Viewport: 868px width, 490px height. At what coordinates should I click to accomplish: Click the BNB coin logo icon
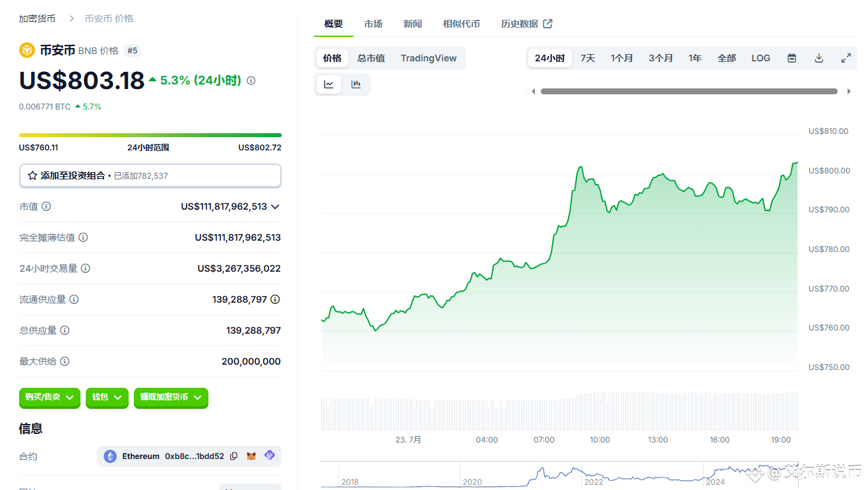pyautogui.click(x=26, y=50)
